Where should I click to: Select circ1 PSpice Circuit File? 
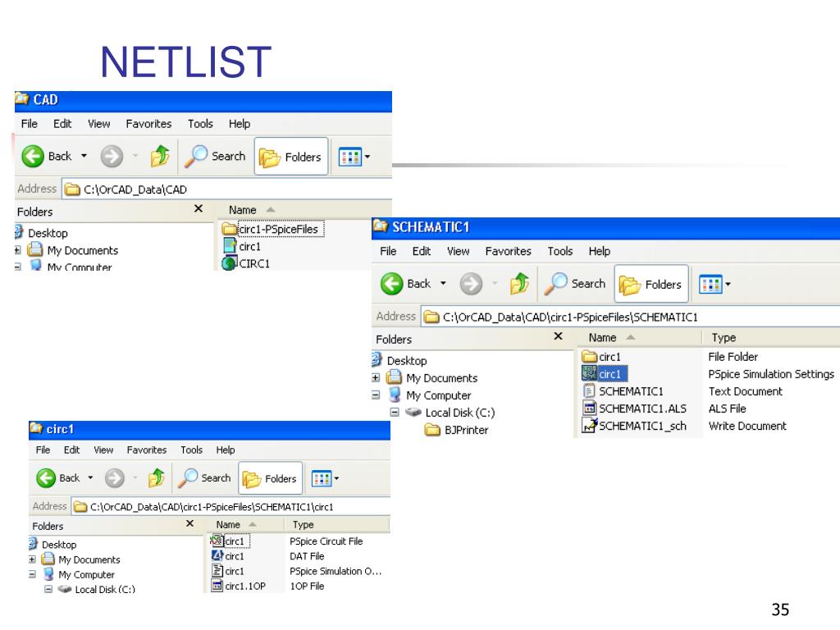[x=230, y=541]
